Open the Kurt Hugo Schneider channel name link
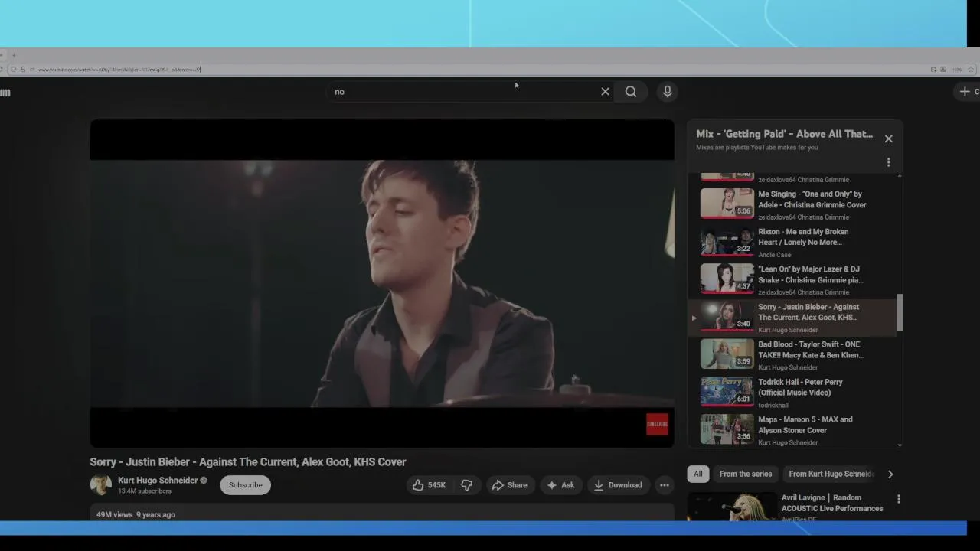The width and height of the screenshot is (980, 551). coord(158,481)
